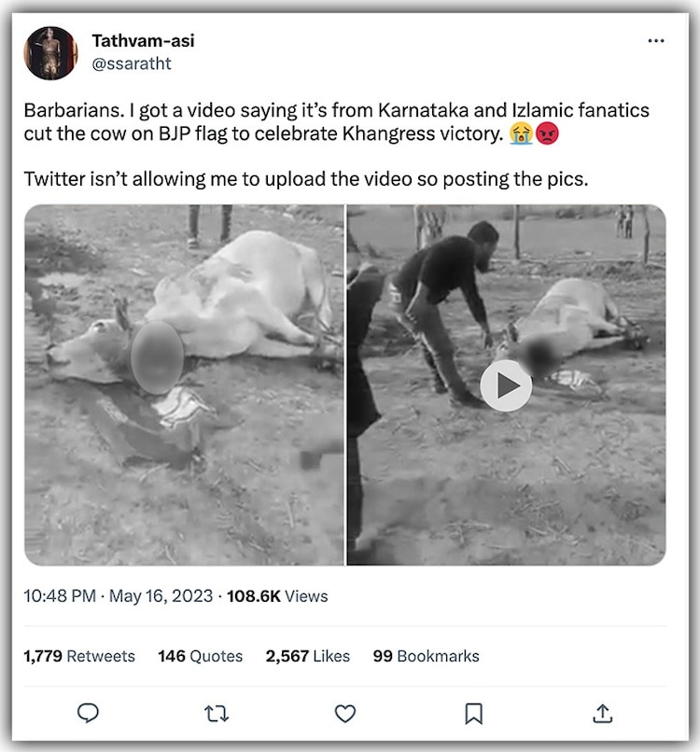Open the three-dot more options menu
700x752 pixels.
[x=656, y=41]
